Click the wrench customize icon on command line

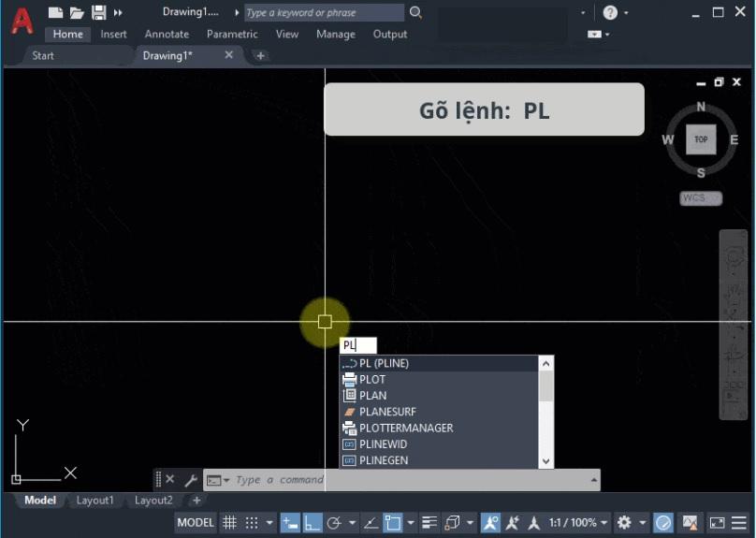[191, 480]
